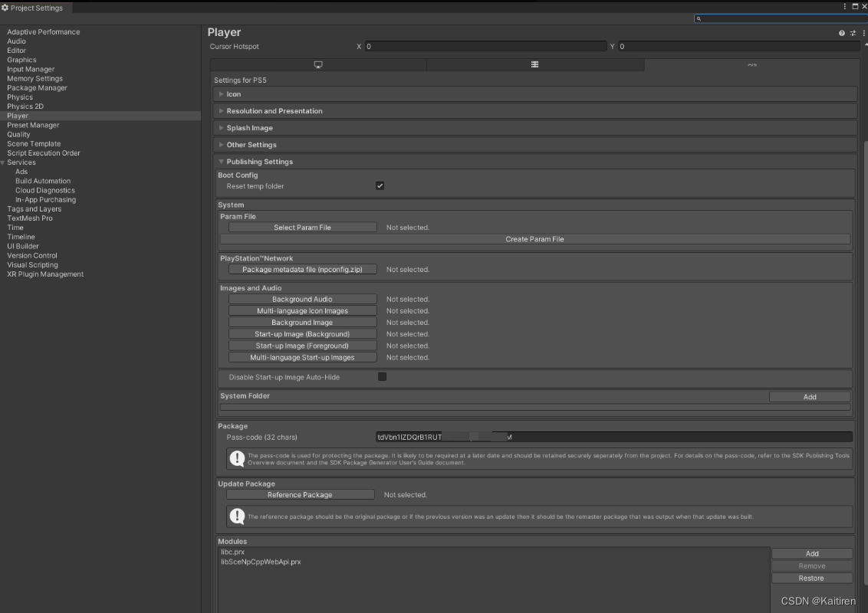Toggle Disable Start-up Image Auto-Hide

tap(382, 376)
